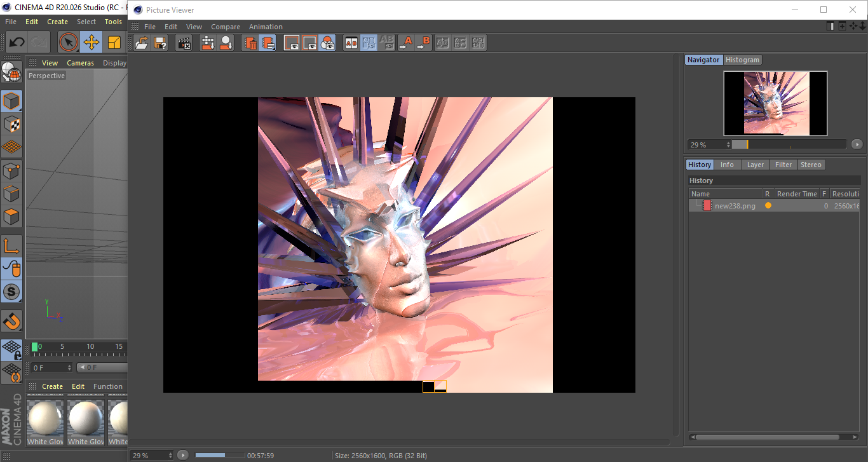Image resolution: width=868 pixels, height=462 pixels.
Task: Click the Make Editable globe icon
Action: pos(11,72)
